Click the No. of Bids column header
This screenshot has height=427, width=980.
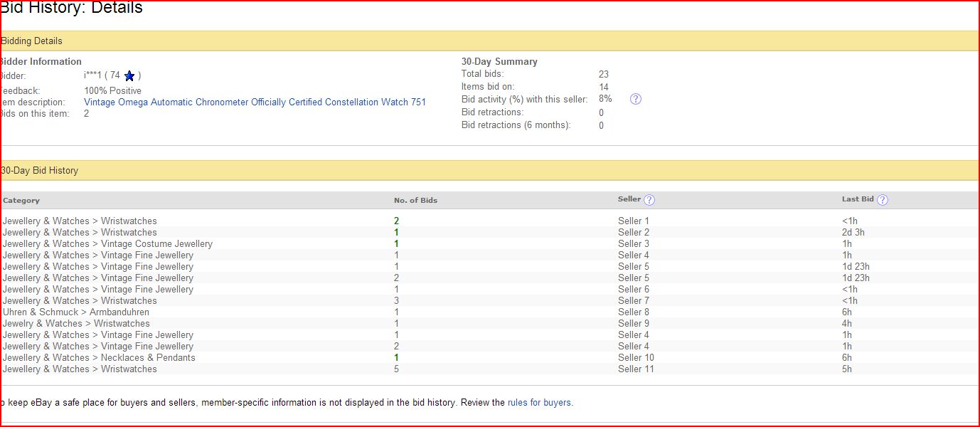tap(415, 200)
